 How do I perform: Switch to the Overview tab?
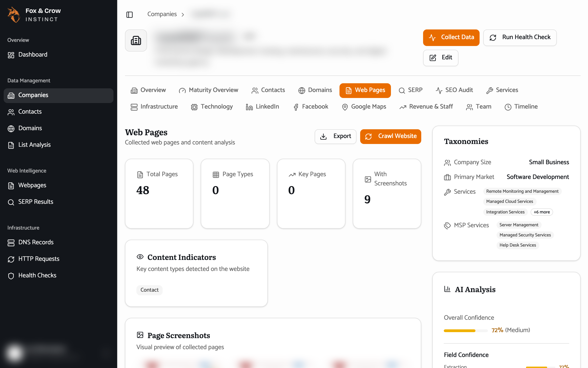tap(148, 90)
